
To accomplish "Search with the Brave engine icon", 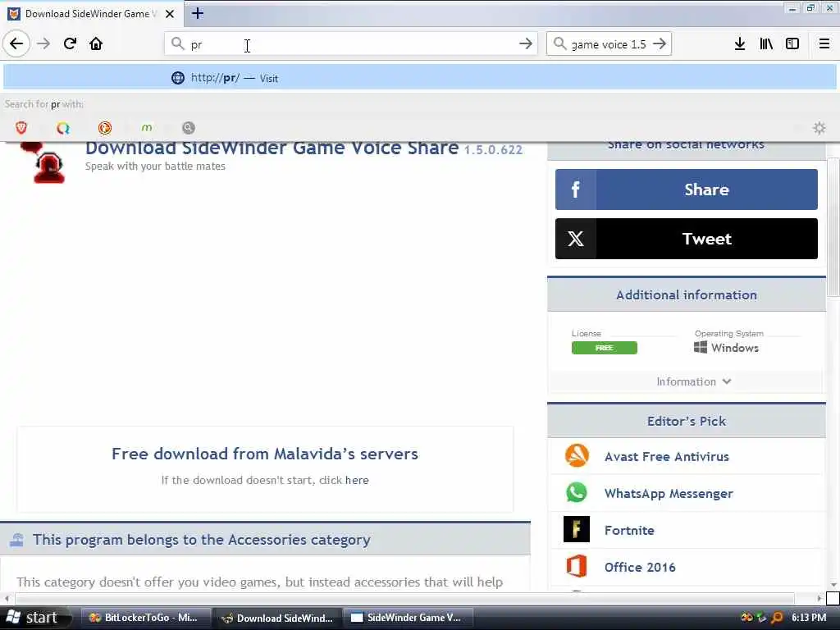I will point(21,127).
